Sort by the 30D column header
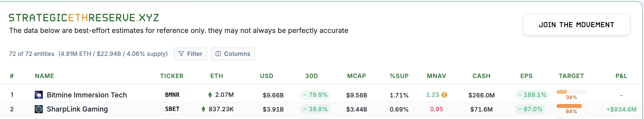The height and width of the screenshot is (119, 644). pyautogui.click(x=311, y=76)
